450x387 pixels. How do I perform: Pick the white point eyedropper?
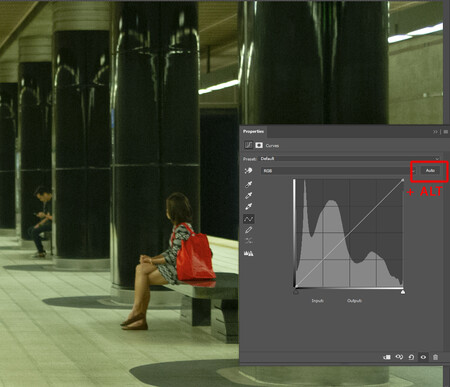pos(249,206)
